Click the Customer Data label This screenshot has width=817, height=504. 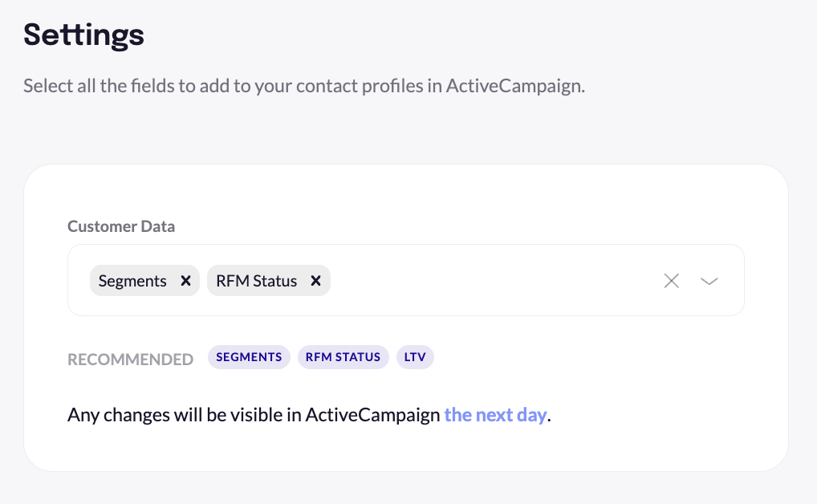121,226
